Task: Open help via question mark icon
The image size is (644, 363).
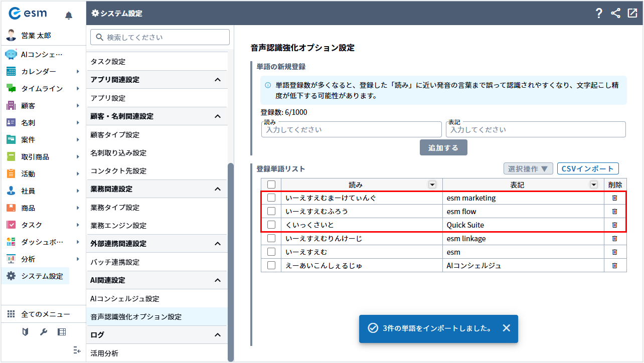Action: click(x=598, y=14)
